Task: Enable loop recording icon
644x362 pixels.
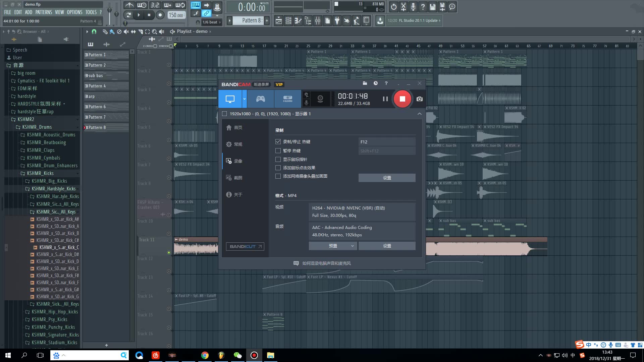Action: pos(180,5)
